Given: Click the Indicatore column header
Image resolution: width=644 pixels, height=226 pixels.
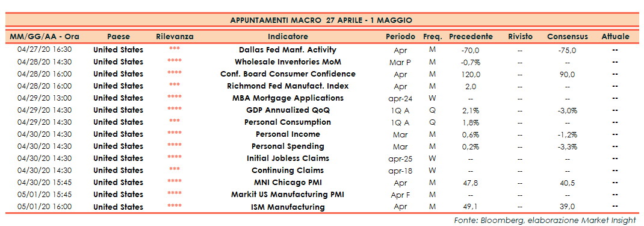Looking at the screenshot, I should [288, 37].
